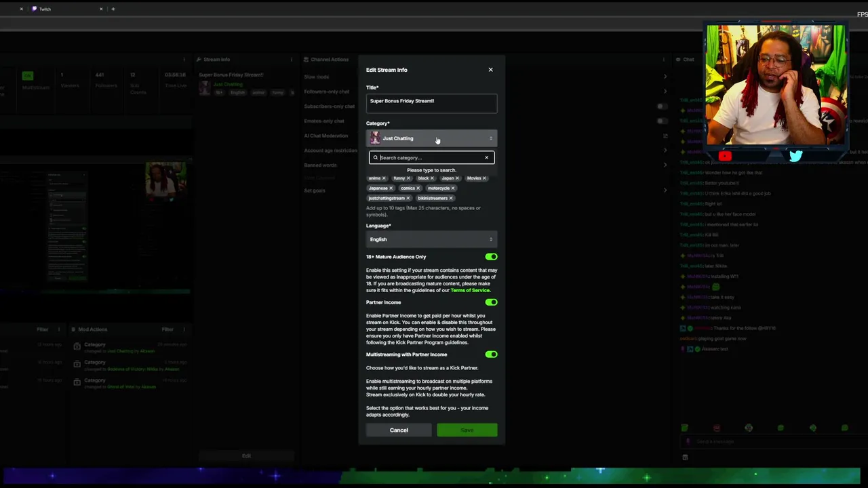The width and height of the screenshot is (868, 488).
Task: Remove the Japanese tag
Action: (x=391, y=188)
